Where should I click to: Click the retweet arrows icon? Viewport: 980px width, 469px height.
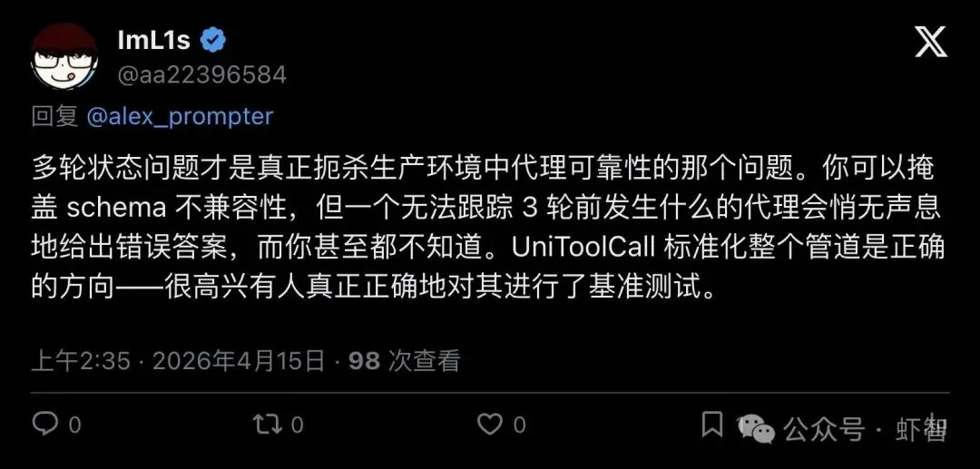tap(266, 425)
